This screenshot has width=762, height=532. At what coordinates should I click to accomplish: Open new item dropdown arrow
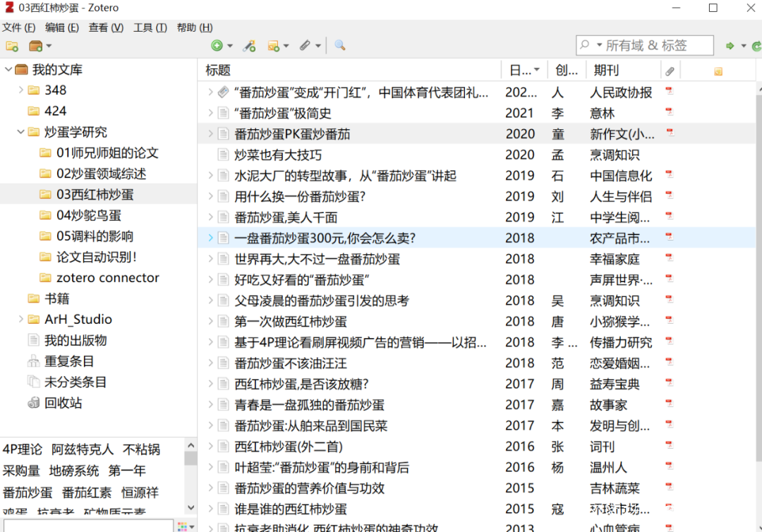(x=230, y=46)
